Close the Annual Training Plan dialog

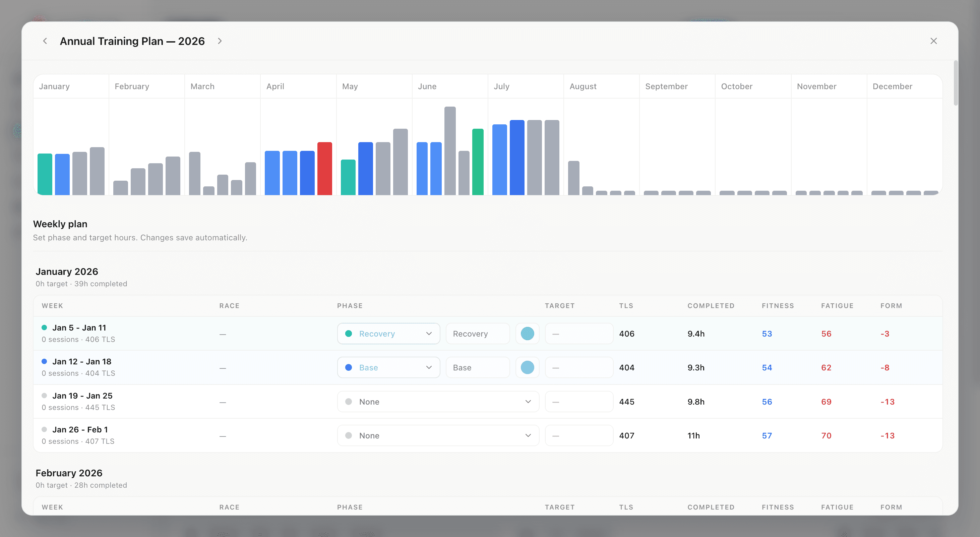coord(934,41)
